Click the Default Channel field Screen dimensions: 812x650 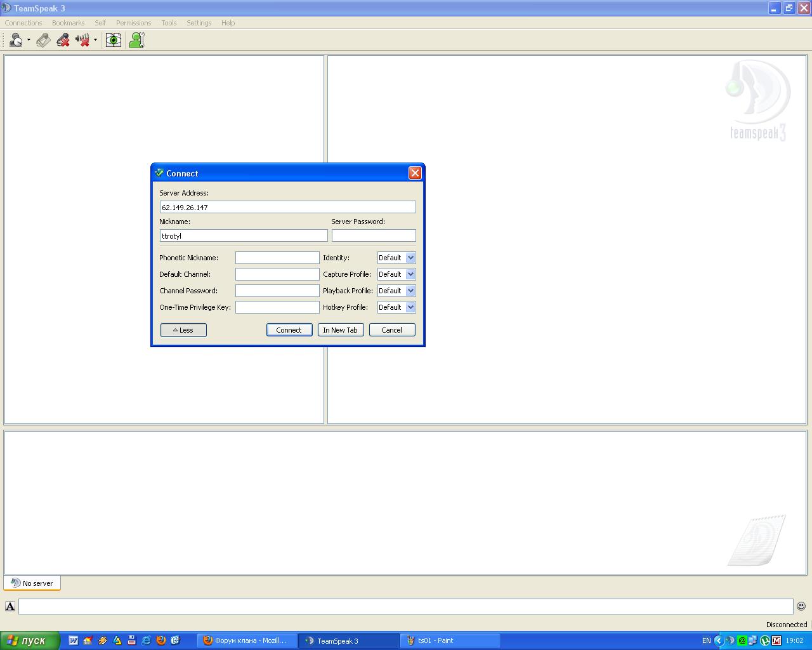click(277, 274)
